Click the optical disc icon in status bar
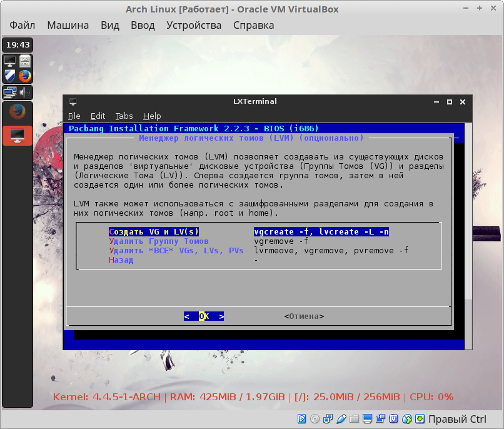The width and height of the screenshot is (504, 429). tap(315, 418)
